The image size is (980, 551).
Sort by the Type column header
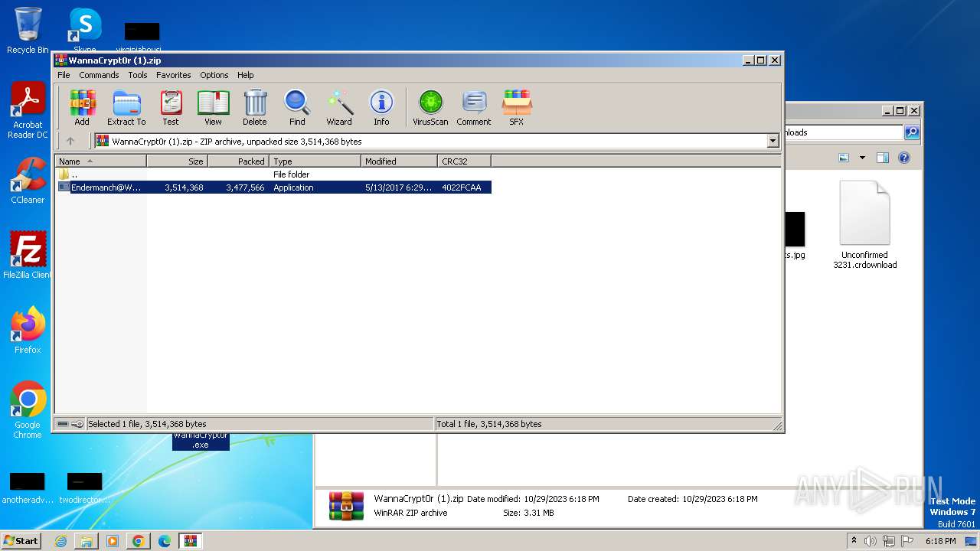(315, 161)
